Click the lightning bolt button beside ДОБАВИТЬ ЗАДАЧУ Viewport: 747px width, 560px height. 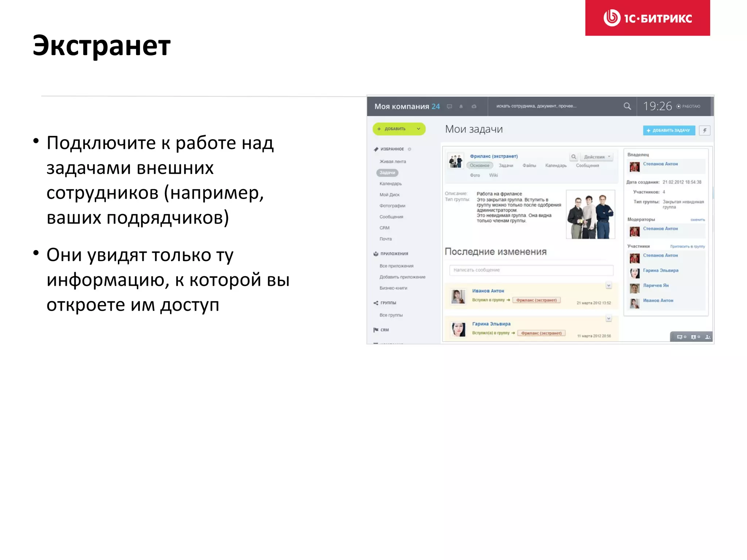pos(705,130)
